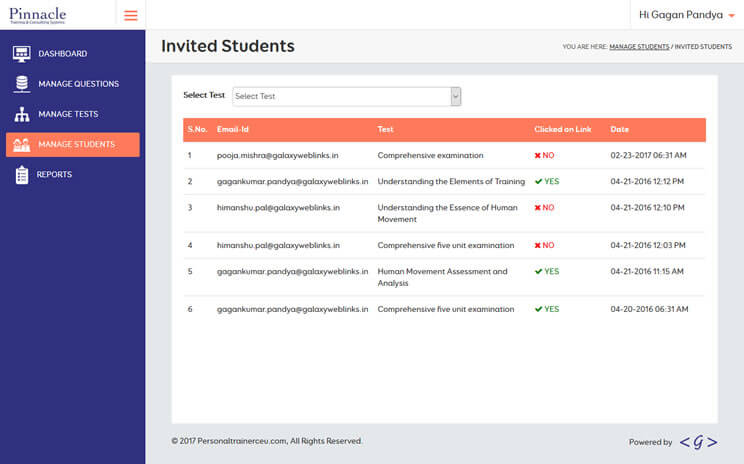Image resolution: width=744 pixels, height=464 pixels.
Task: Click Human Movement Assessment and Analysis
Action: (x=442, y=277)
